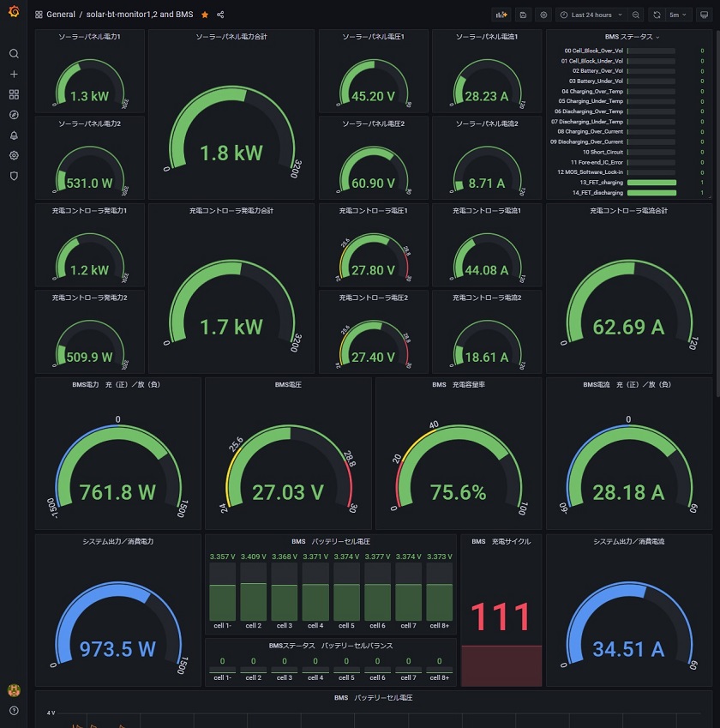Screen dimensions: 720x728
Task: Open the alerting bell icon
Action: [14, 135]
